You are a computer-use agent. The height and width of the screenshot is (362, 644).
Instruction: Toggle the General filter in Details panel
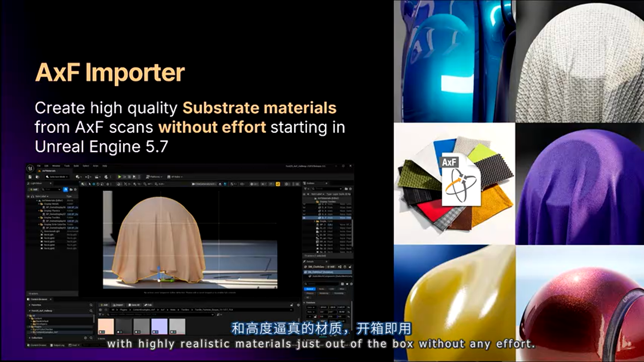310,289
